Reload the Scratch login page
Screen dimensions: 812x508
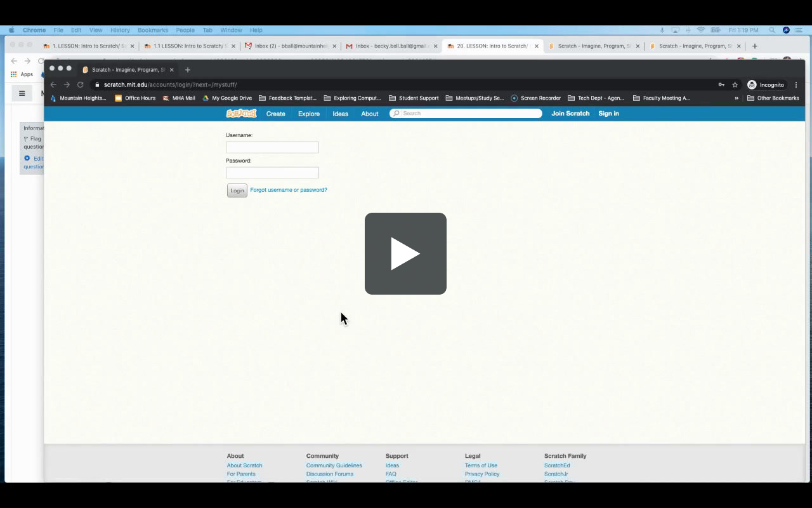tap(81, 84)
